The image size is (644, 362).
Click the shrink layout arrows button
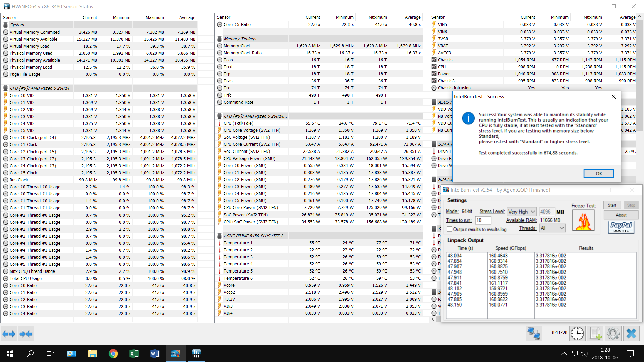(x=26, y=334)
